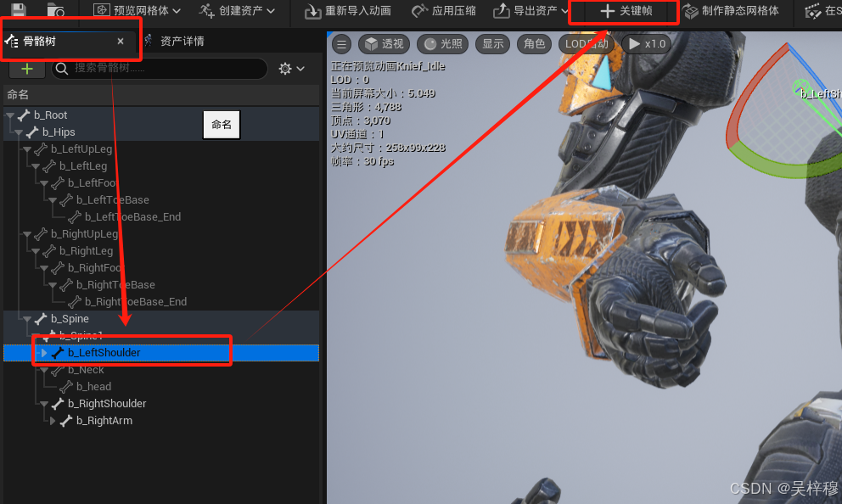The height and width of the screenshot is (504, 842).
Task: Select the b_LeftToeBase bone
Action: pos(113,200)
